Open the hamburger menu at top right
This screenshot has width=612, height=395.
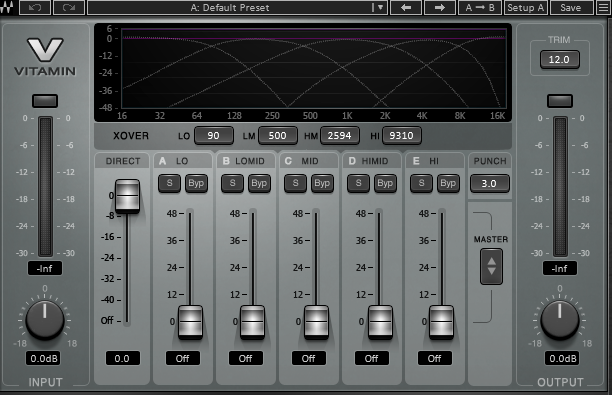pyautogui.click(x=603, y=7)
